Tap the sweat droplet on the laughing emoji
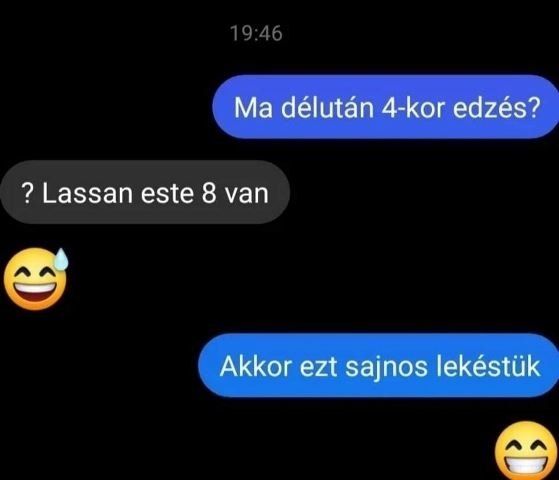The width and height of the screenshot is (559, 480). tap(61, 259)
